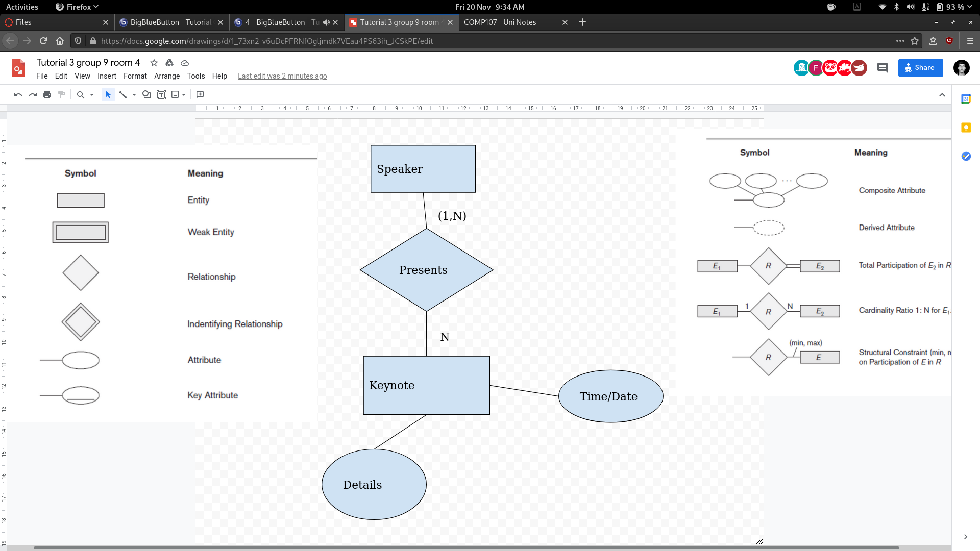Open the comment history icon
The image size is (980, 551).
tap(883, 68)
